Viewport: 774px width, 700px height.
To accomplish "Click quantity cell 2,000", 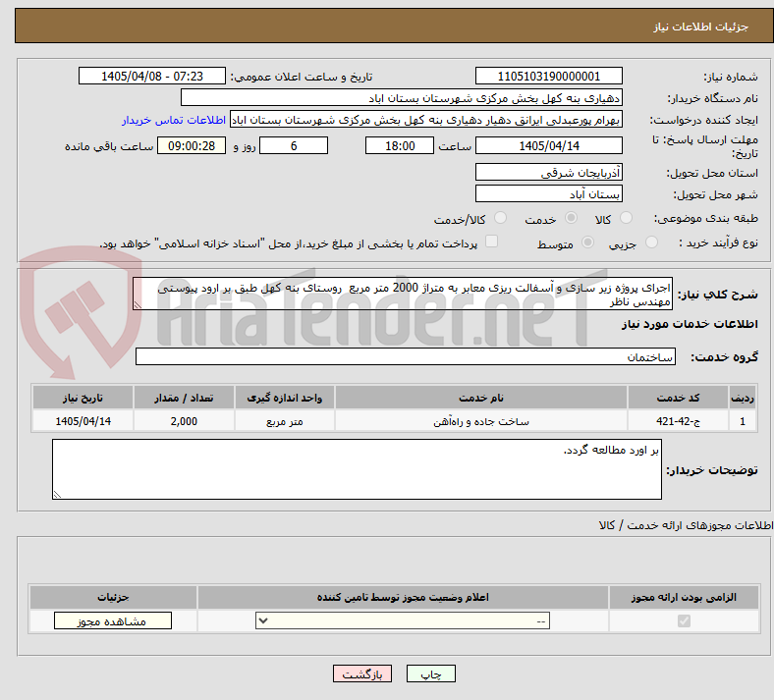I will tap(184, 421).
